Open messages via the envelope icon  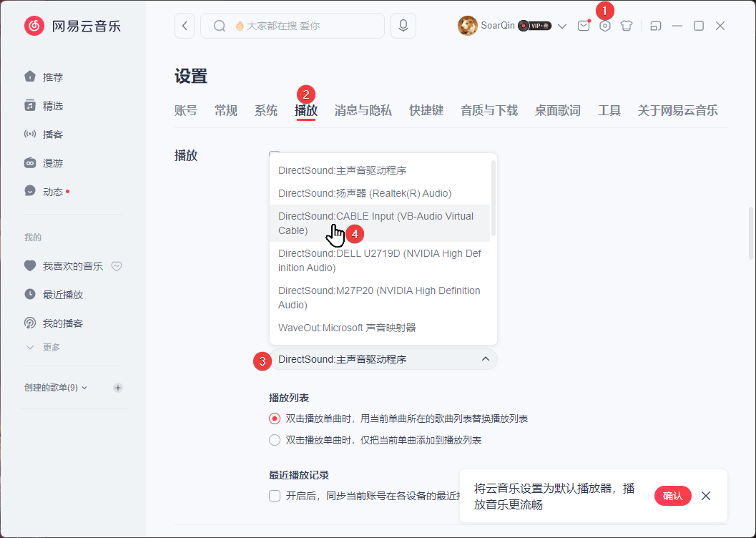584,25
